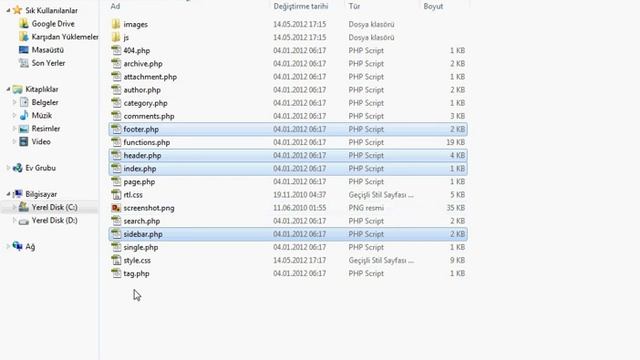Select the single.php file icon

116,247
